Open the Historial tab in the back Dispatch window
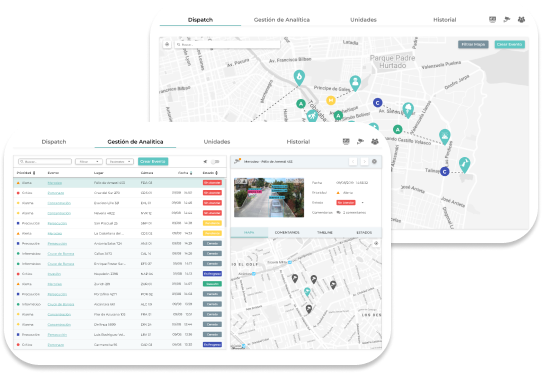 pos(445,20)
